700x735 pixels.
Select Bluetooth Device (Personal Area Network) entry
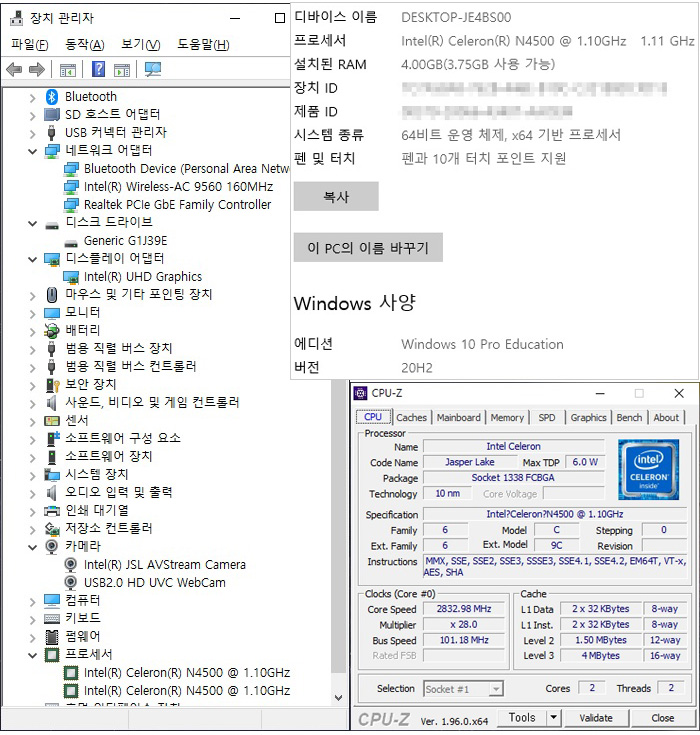click(176, 169)
